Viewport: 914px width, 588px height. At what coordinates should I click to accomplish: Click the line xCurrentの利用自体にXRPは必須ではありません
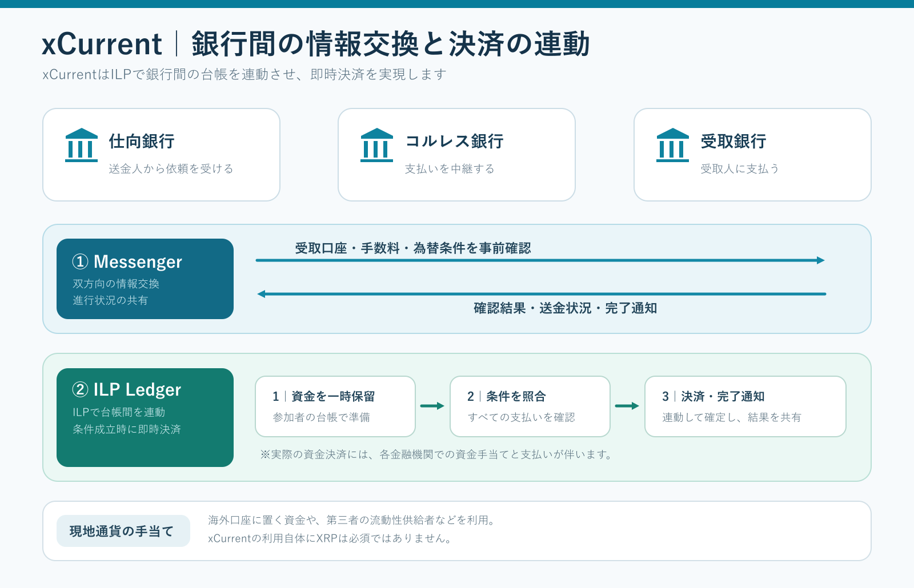331,538
